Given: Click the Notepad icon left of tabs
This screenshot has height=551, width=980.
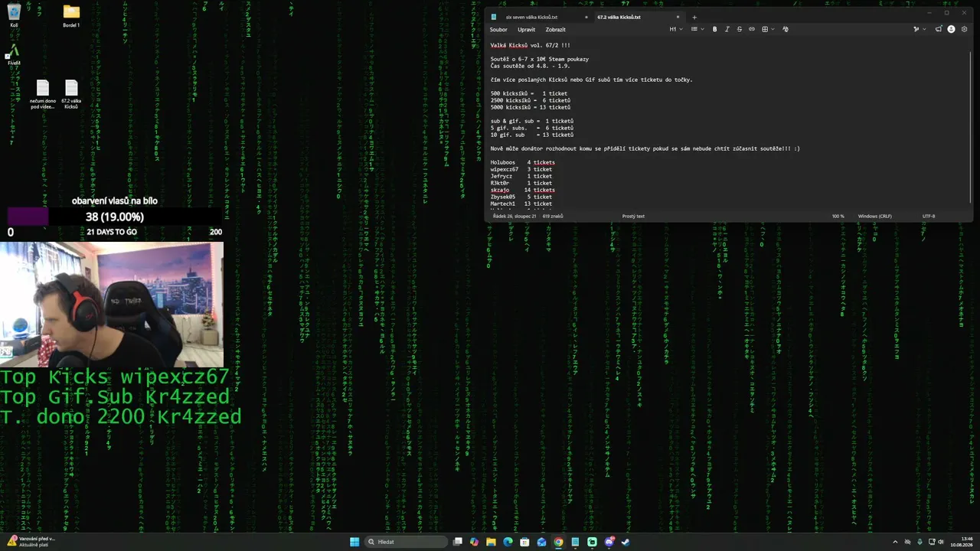Looking at the screenshot, I should point(494,16).
